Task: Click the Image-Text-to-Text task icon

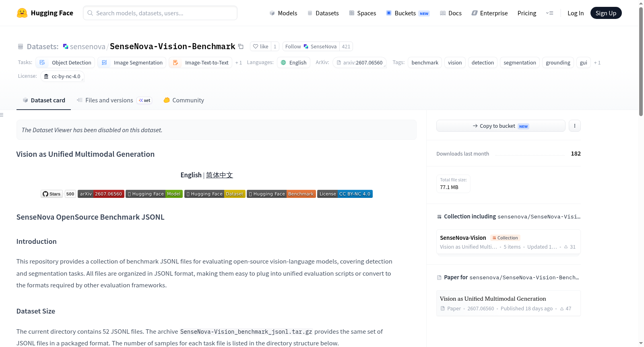Action: (175, 62)
